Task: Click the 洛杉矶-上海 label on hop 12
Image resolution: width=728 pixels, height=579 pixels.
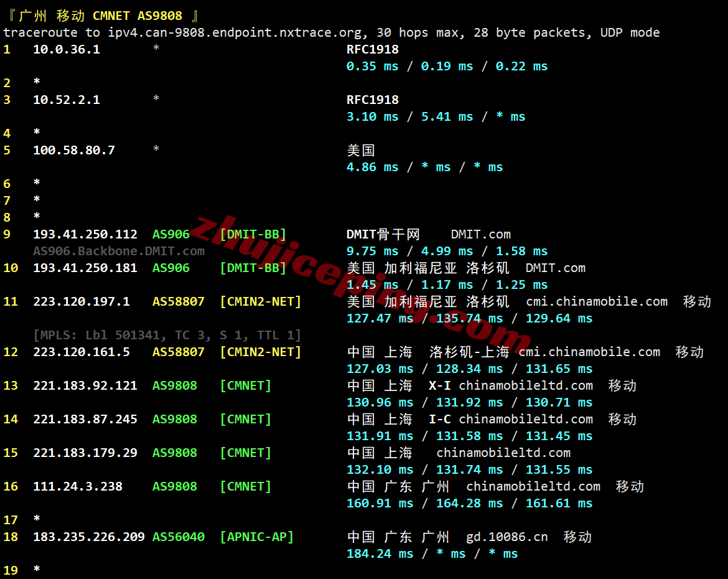Action: point(469,352)
